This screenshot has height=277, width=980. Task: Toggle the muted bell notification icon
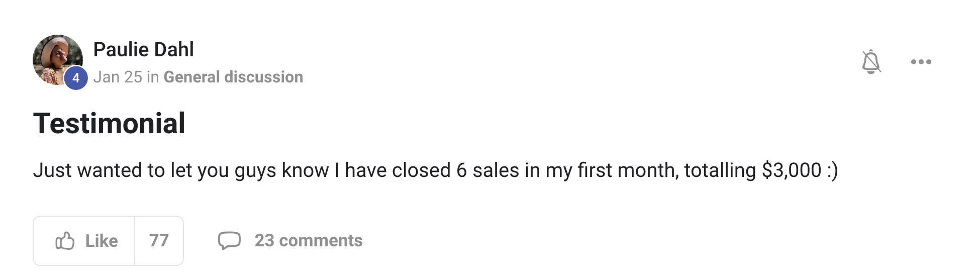click(x=871, y=62)
